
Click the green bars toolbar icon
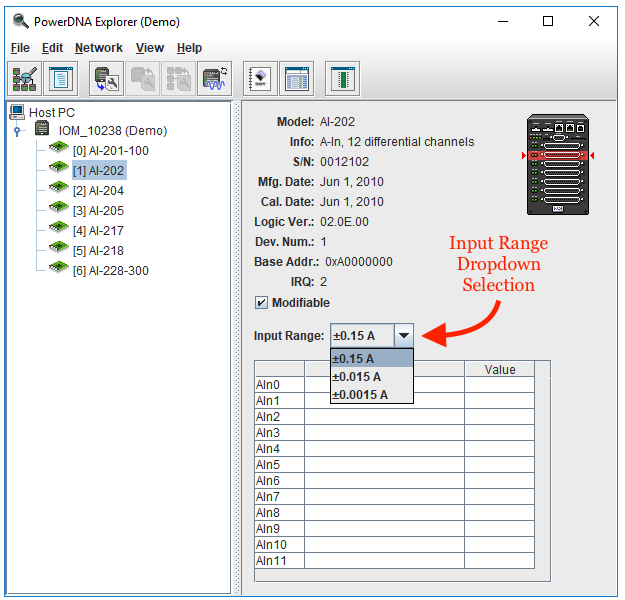[342, 79]
